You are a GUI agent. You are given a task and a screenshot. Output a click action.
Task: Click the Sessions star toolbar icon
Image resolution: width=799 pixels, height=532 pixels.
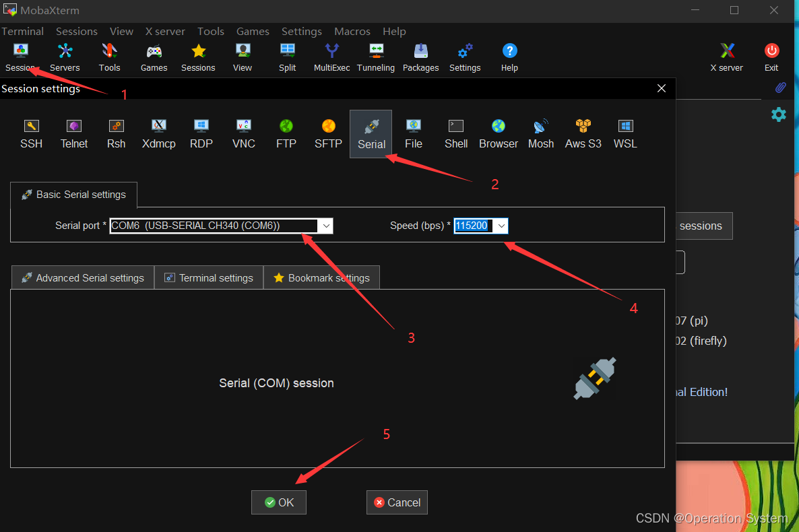point(198,58)
